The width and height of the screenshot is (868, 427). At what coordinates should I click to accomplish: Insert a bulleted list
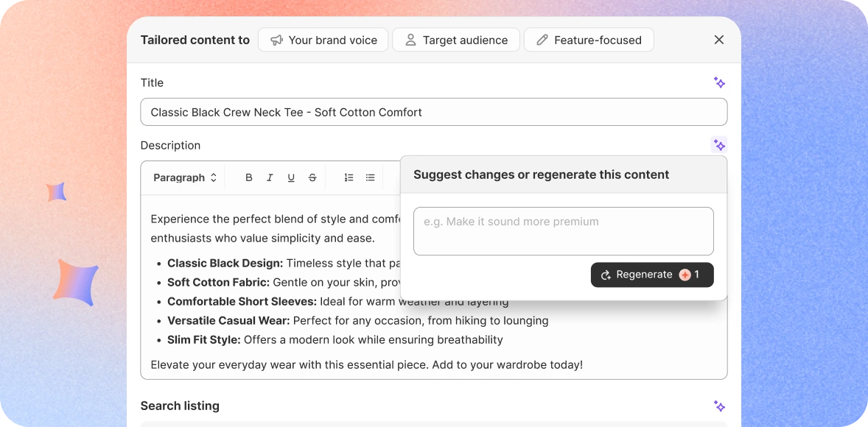coord(370,177)
